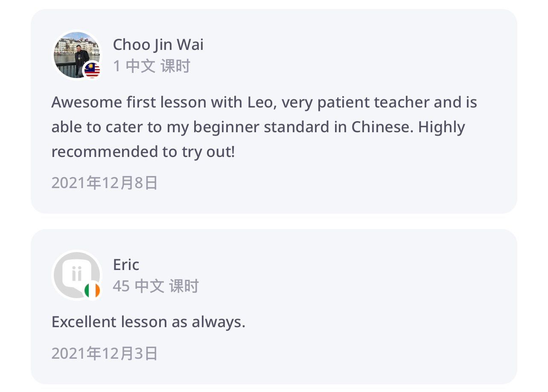Open reviewer name Eric
Screen dimensions: 548x392
coord(126,265)
